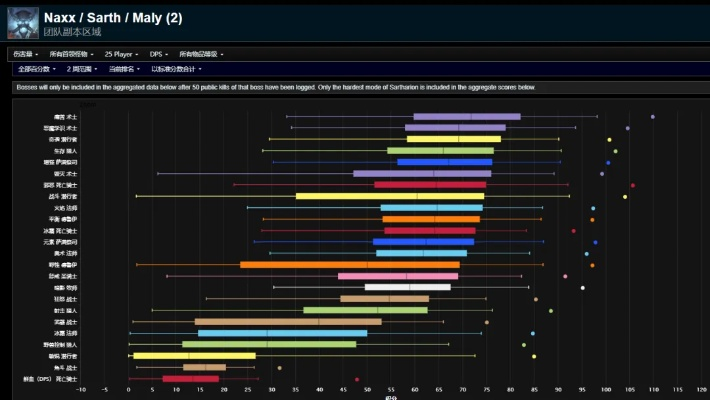
Task: Open the 2 周范围 time range dropdown
Action: click(x=82, y=69)
